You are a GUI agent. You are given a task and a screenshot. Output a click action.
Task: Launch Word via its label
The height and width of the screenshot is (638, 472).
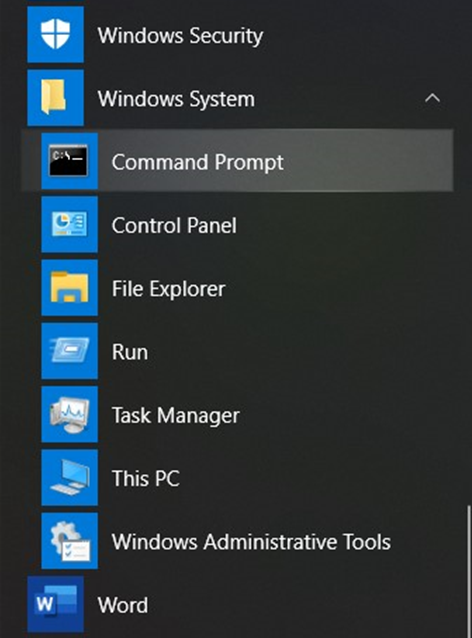(x=122, y=605)
